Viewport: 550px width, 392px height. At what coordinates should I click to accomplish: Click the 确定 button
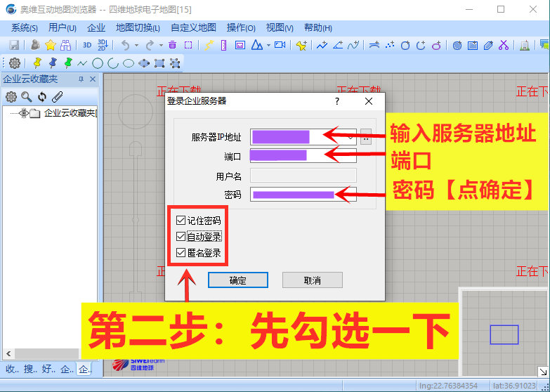tap(238, 280)
